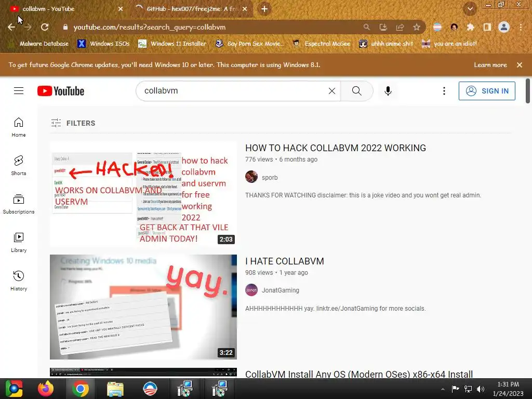Open the Chrome profile avatar
This screenshot has width=532, height=399.
pos(504,27)
